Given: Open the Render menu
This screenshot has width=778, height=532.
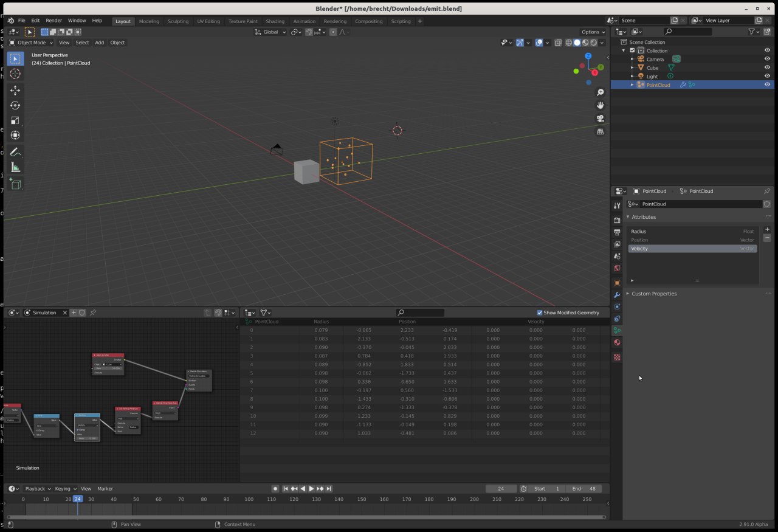Looking at the screenshot, I should [x=54, y=21].
